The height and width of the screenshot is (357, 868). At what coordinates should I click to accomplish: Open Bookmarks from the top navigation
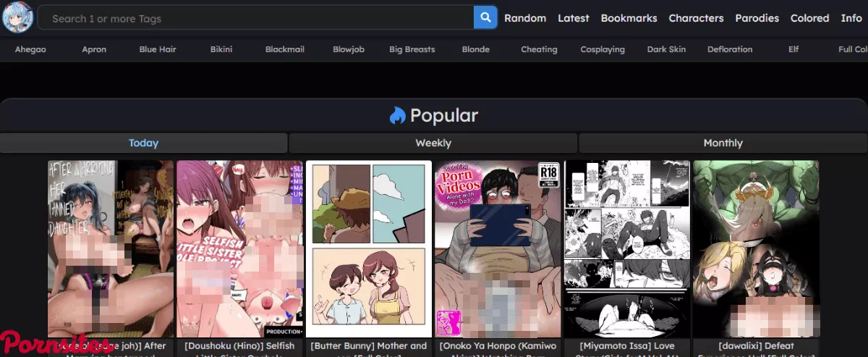(629, 18)
